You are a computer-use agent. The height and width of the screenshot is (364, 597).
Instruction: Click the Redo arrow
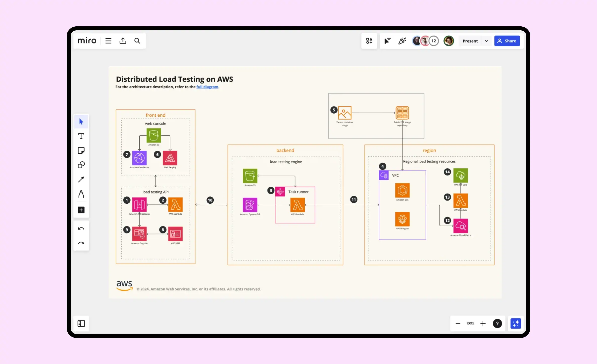pyautogui.click(x=81, y=243)
